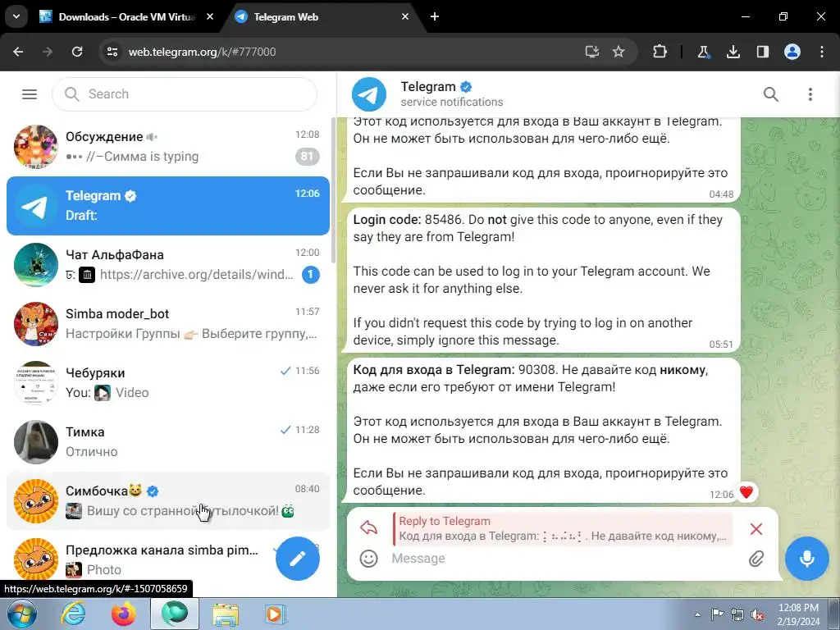Viewport: 840px width, 630px height.
Task: Open the emoji picker
Action: [x=368, y=559]
